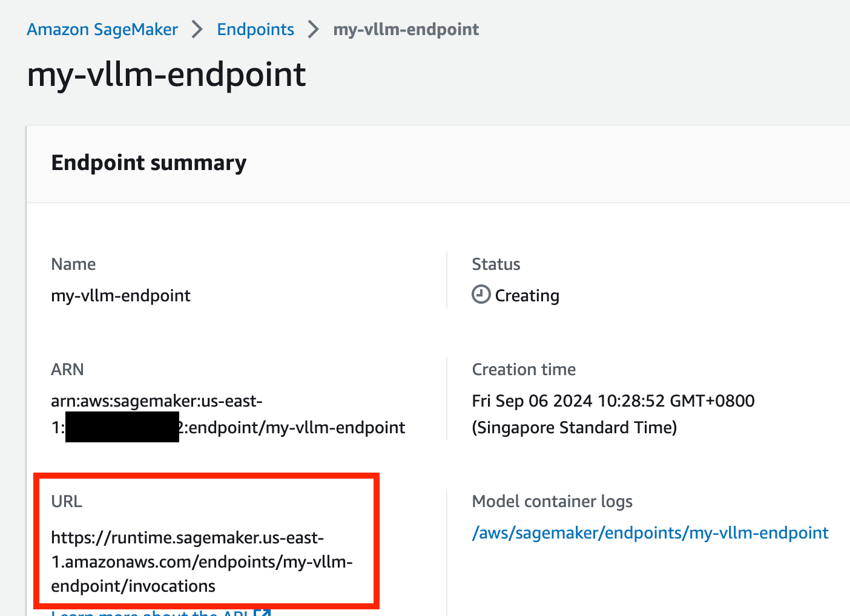Click the Creating status text

(x=527, y=296)
